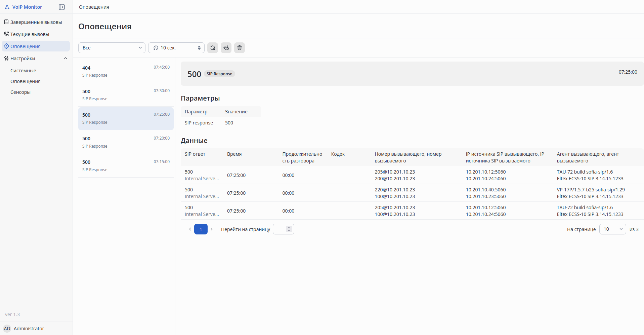Collapse the Настройки menu section

click(66, 59)
